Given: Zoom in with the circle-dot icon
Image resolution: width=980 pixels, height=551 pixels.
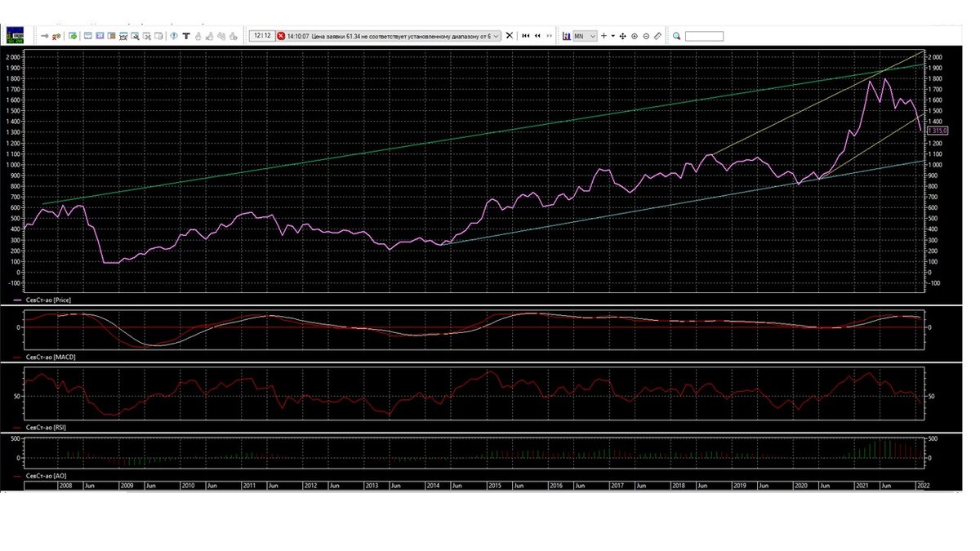Looking at the screenshot, I should click(x=635, y=36).
